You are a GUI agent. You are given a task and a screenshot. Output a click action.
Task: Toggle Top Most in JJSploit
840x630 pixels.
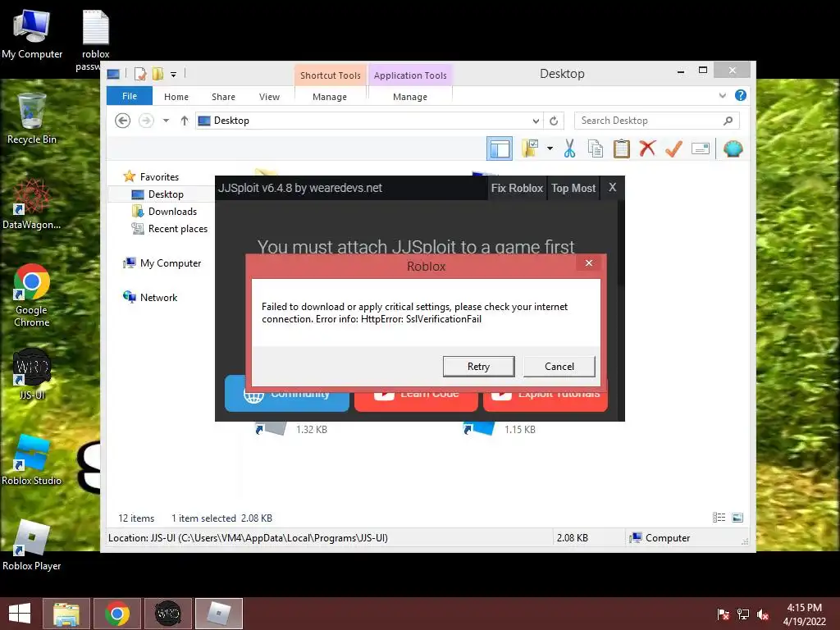(573, 188)
